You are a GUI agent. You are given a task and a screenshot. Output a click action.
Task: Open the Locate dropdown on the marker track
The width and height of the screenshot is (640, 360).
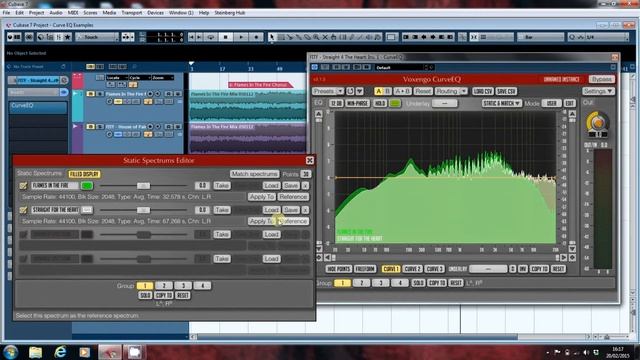(x=117, y=78)
